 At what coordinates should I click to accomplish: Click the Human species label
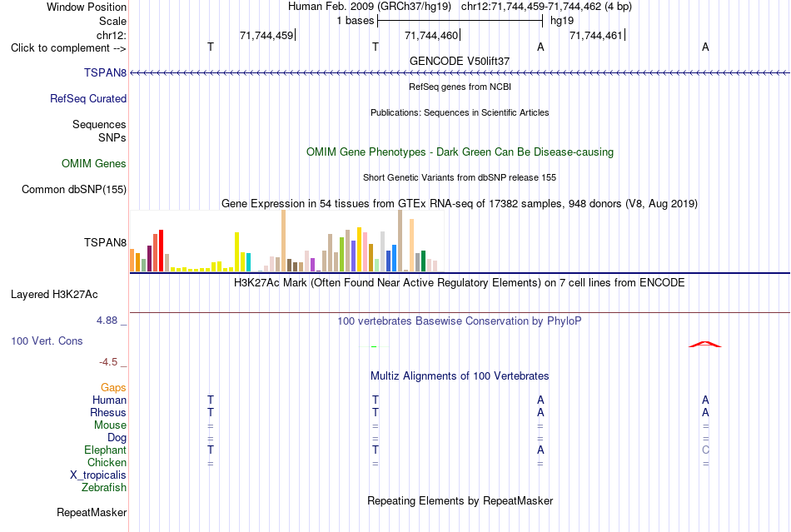[109, 400]
